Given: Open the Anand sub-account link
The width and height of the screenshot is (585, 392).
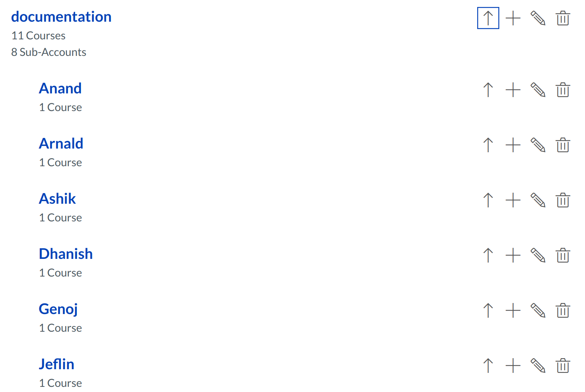Looking at the screenshot, I should (60, 89).
